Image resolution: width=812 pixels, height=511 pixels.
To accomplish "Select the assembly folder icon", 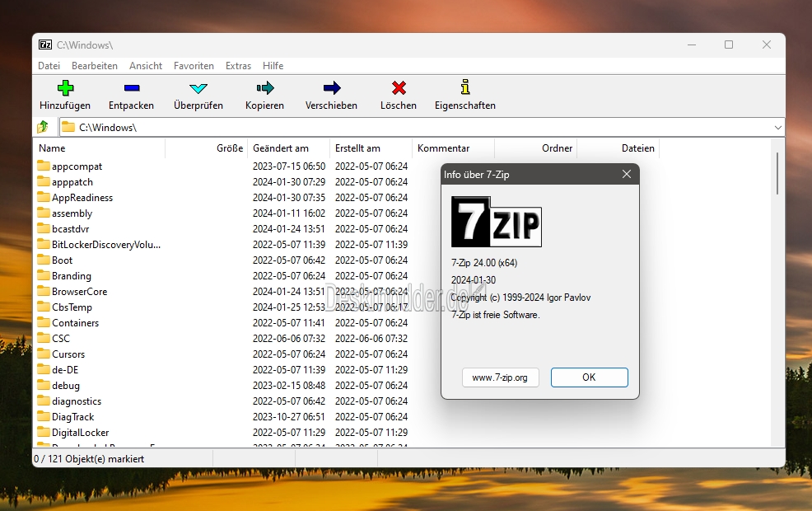I will pos(44,213).
